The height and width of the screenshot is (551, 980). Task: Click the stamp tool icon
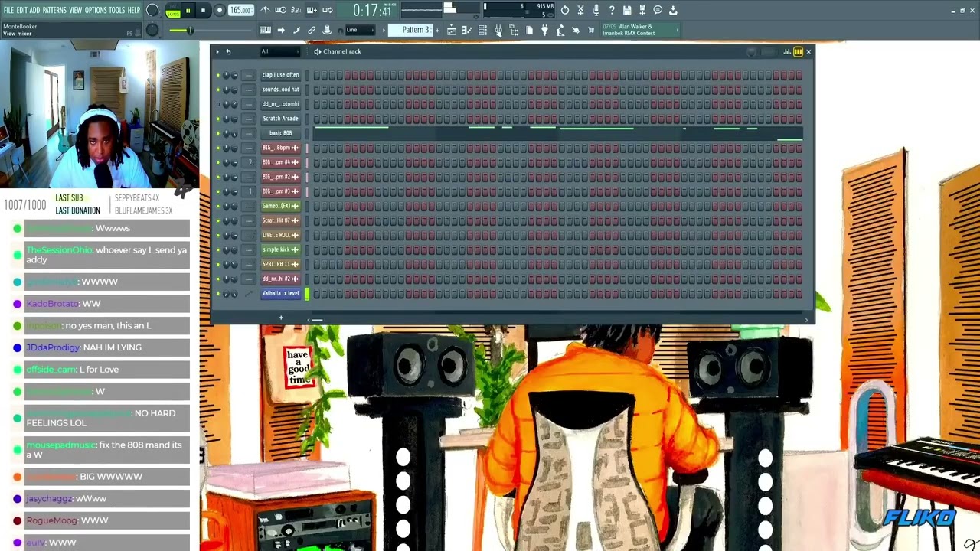[x=327, y=30]
